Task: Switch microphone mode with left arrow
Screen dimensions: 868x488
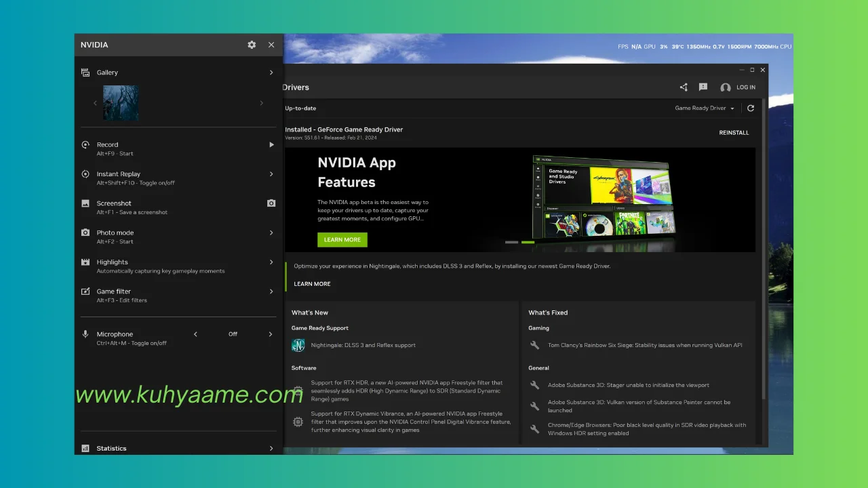Action: tap(195, 334)
